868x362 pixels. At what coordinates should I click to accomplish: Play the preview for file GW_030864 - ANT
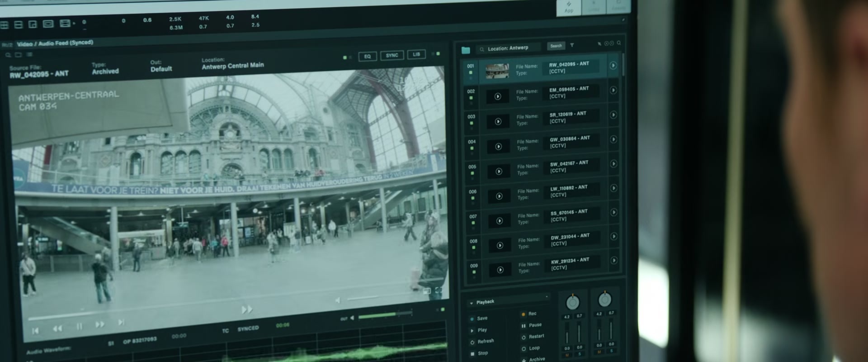tap(498, 147)
